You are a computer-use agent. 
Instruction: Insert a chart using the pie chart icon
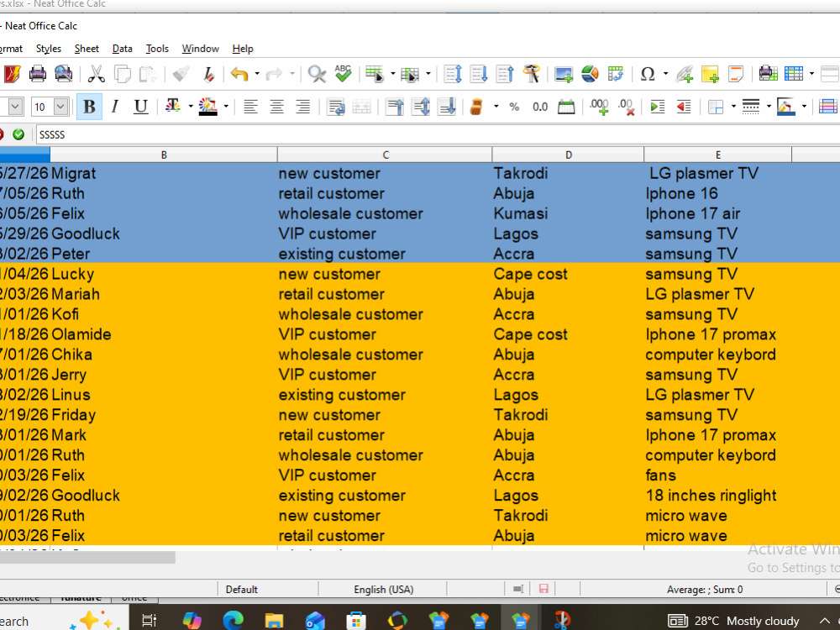point(590,74)
